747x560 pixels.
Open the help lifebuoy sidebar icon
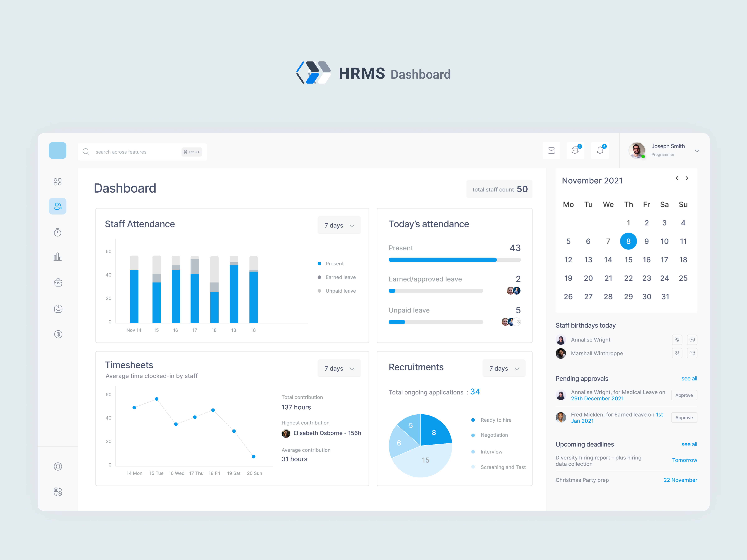pyautogui.click(x=58, y=467)
